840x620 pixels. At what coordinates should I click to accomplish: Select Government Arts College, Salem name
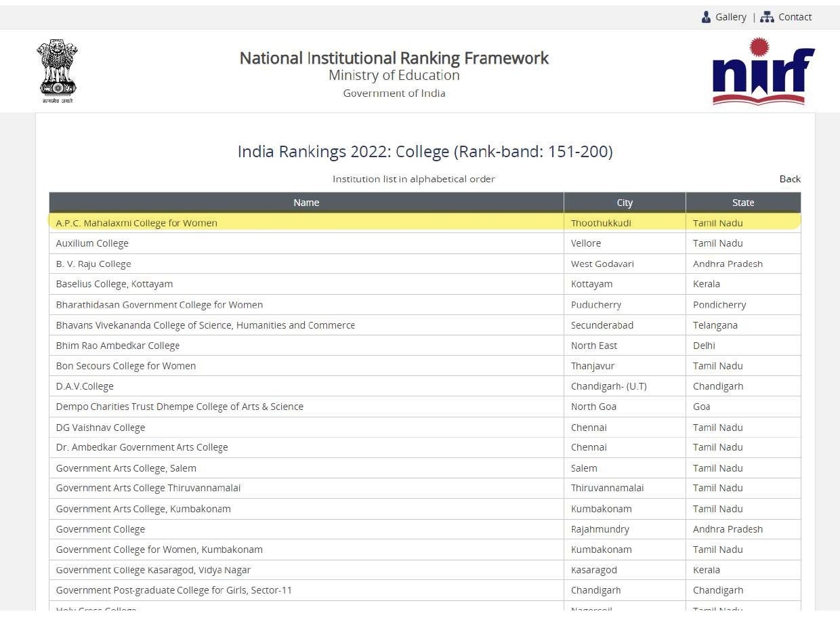pos(126,468)
